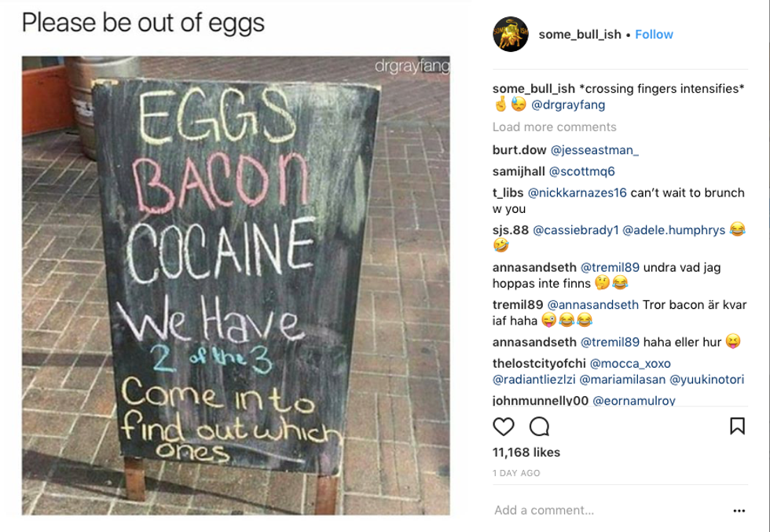Visit samijhall's profile
Viewport: 770px width, 532px height.
519,171
